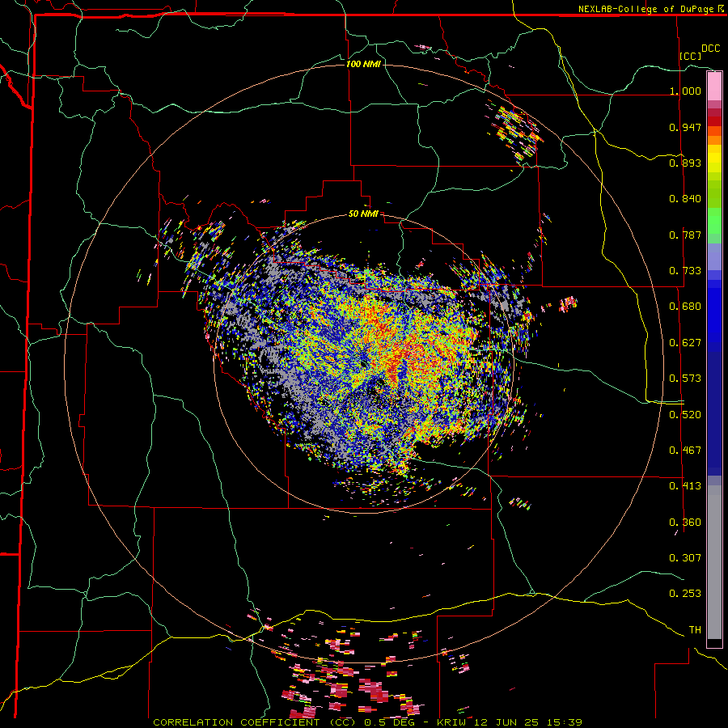This screenshot has width=728, height=728.
Task: Click the gray lower segment of the color bar
Action: [714, 562]
